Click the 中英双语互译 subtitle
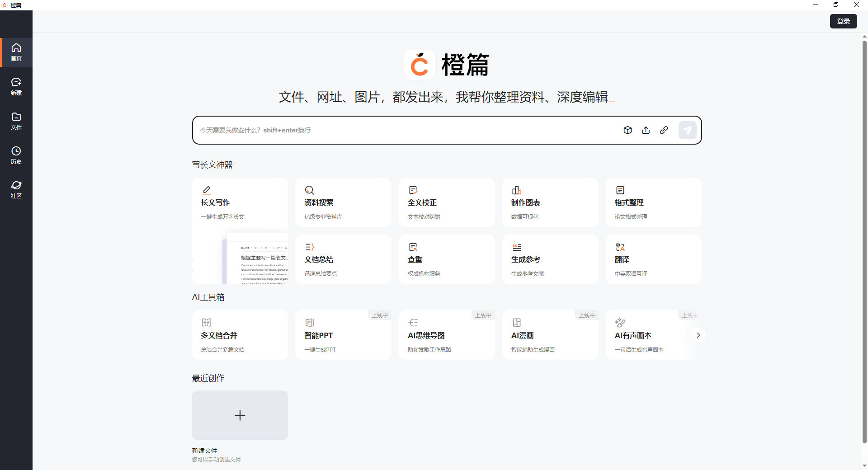The width and height of the screenshot is (868, 470). point(631,274)
